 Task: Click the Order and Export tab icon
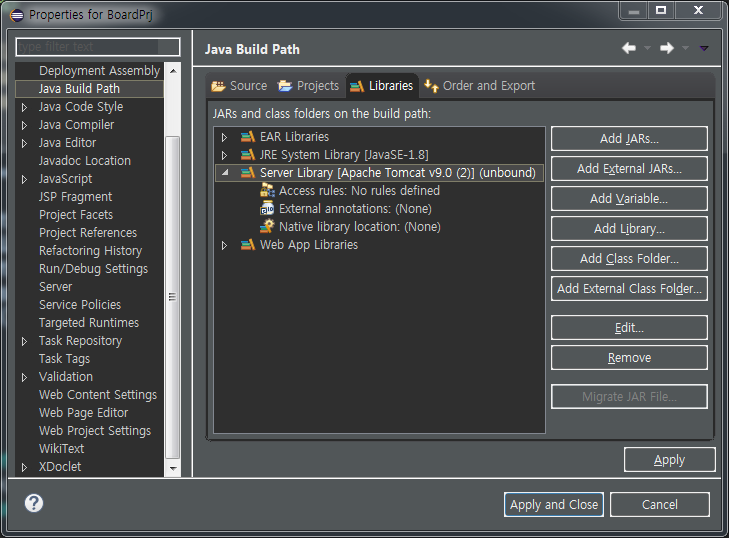pyautogui.click(x=431, y=86)
